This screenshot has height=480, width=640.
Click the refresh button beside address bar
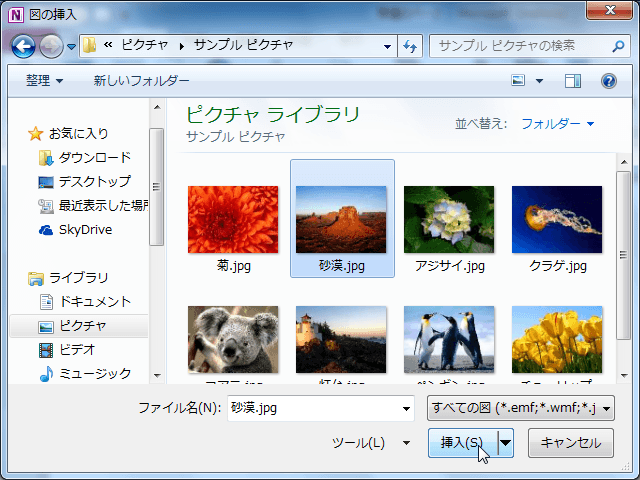tap(410, 46)
